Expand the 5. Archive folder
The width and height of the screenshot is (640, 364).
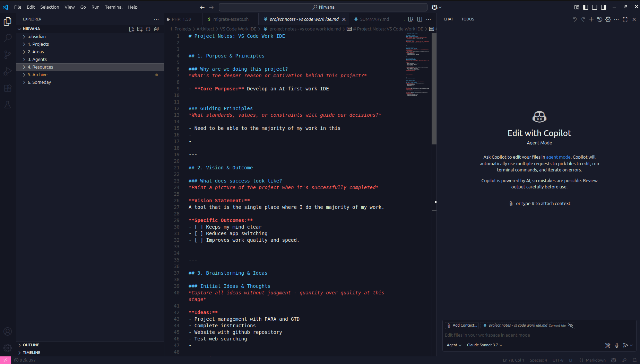90,74
